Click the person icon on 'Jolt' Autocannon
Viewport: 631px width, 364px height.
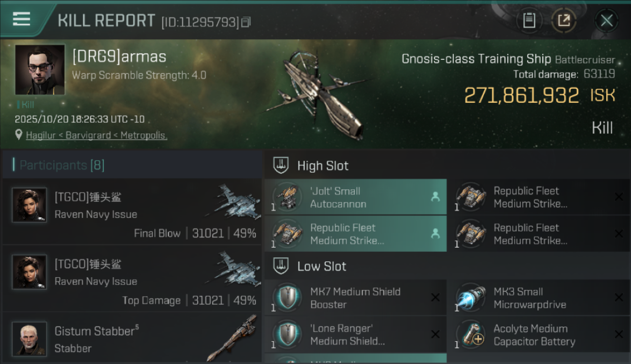[435, 197]
